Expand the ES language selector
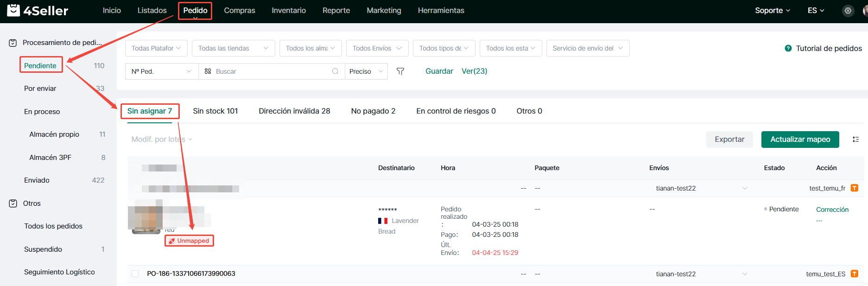The image size is (868, 286). tap(816, 11)
